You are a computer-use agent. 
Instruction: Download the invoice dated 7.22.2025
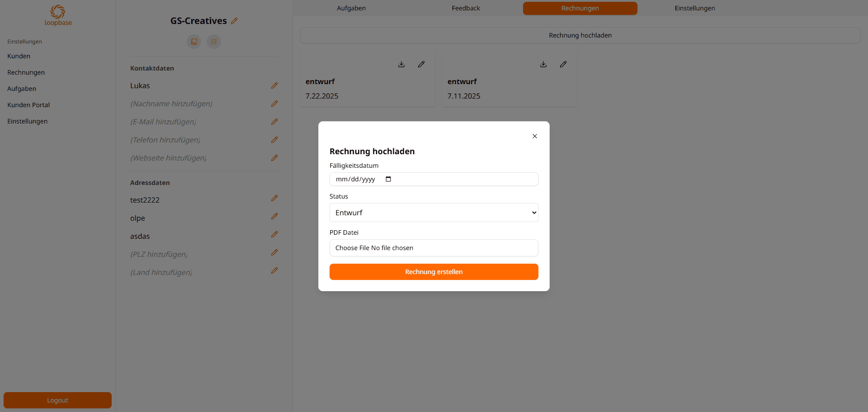pos(401,64)
